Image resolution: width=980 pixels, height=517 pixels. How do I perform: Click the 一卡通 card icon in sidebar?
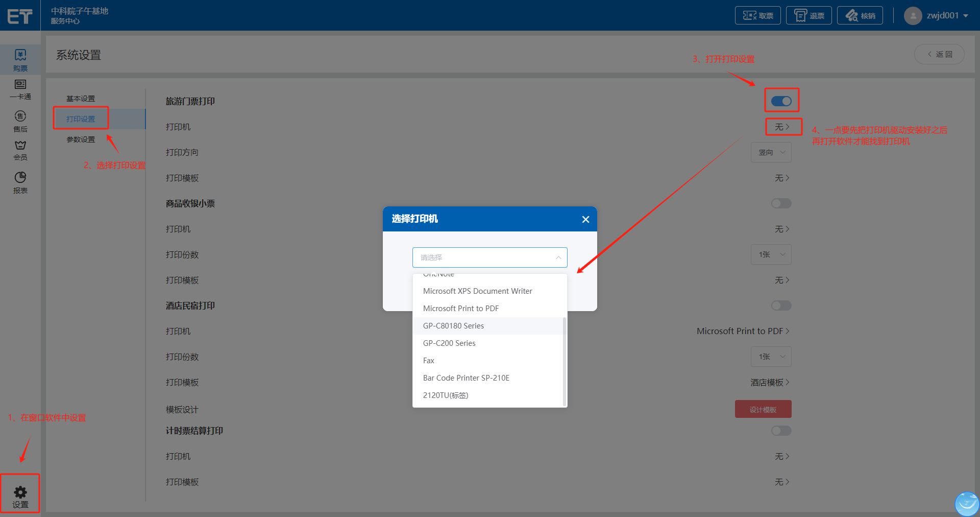[20, 85]
